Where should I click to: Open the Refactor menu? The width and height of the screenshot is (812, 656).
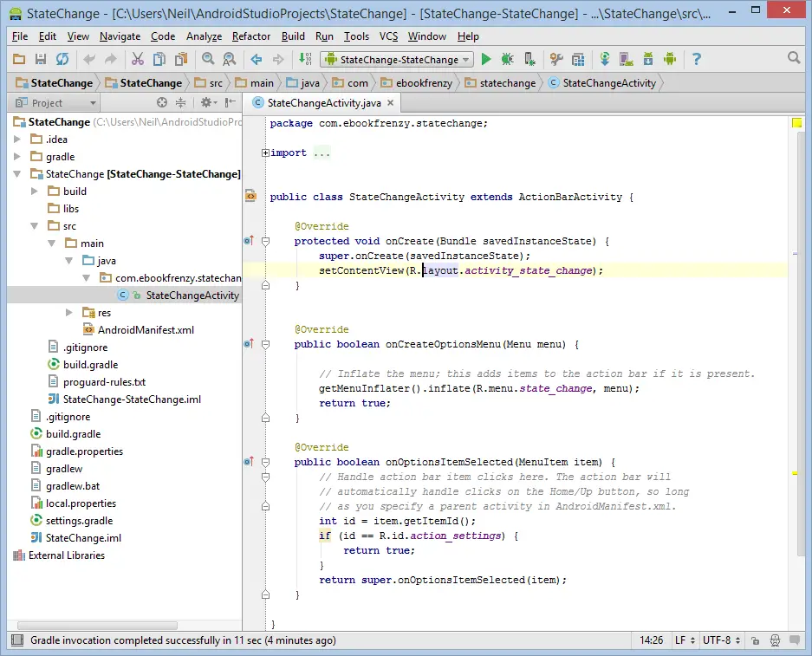(x=251, y=36)
